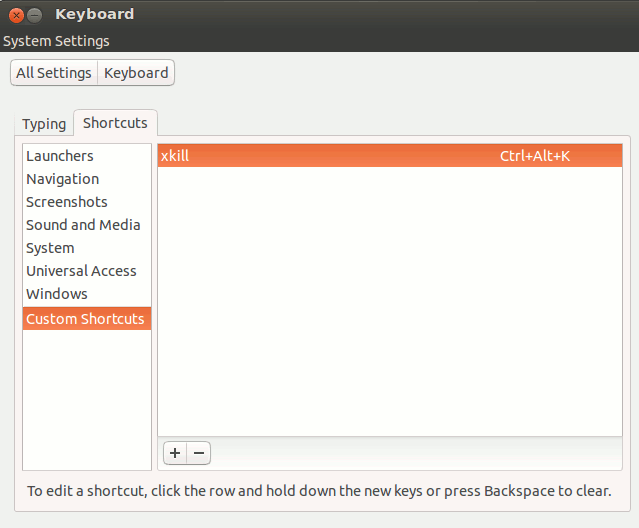The height and width of the screenshot is (528, 639).
Task: Select Launchers shortcut category
Action: (x=87, y=156)
